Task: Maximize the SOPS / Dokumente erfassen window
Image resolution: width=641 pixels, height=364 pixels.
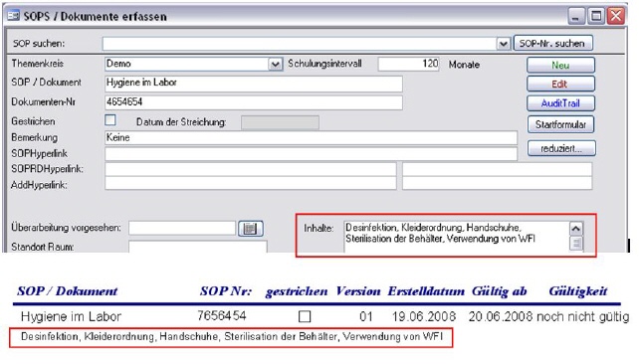Action: [596, 16]
